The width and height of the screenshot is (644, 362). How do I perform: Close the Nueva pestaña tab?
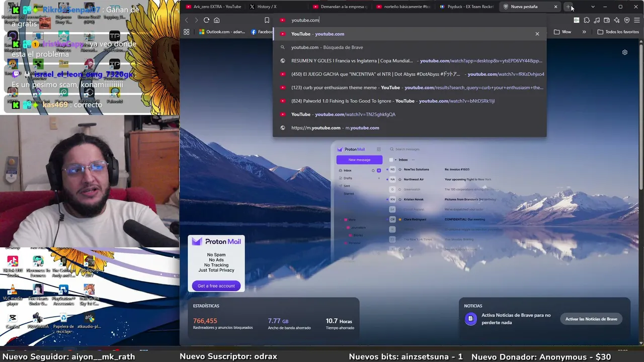tap(555, 7)
